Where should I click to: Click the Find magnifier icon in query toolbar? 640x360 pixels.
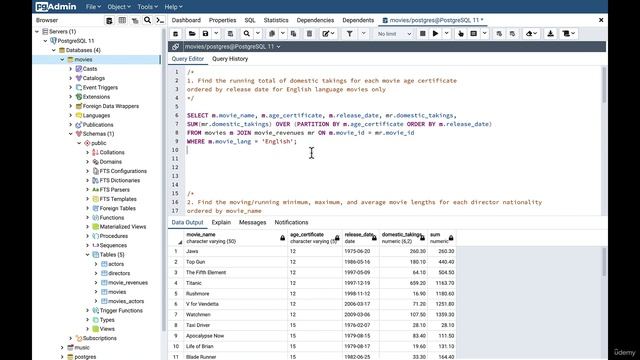[x=247, y=34]
